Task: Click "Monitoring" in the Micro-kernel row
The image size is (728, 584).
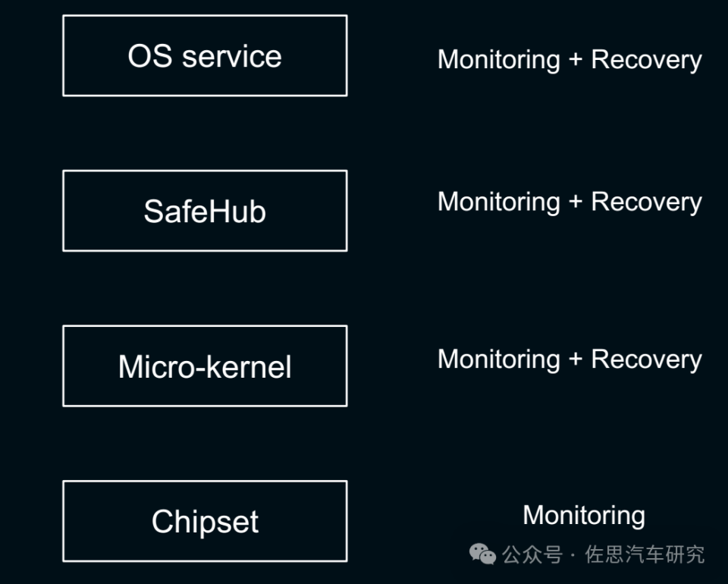Action: [x=498, y=359]
